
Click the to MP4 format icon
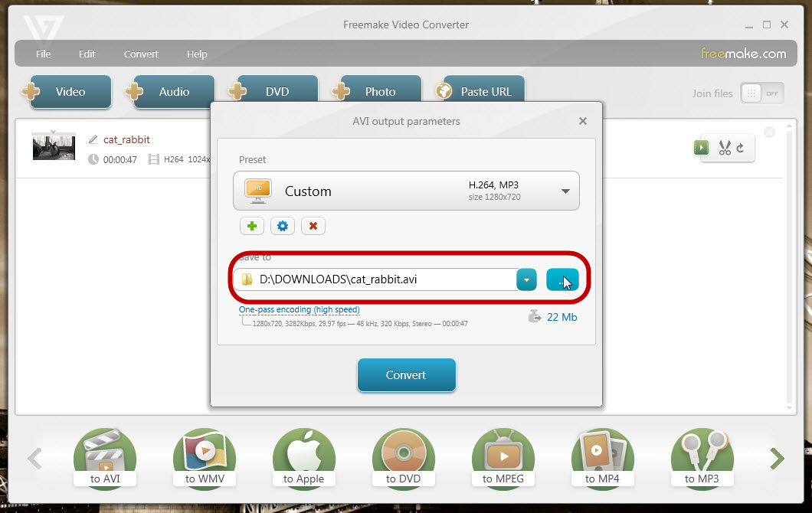pos(603,459)
